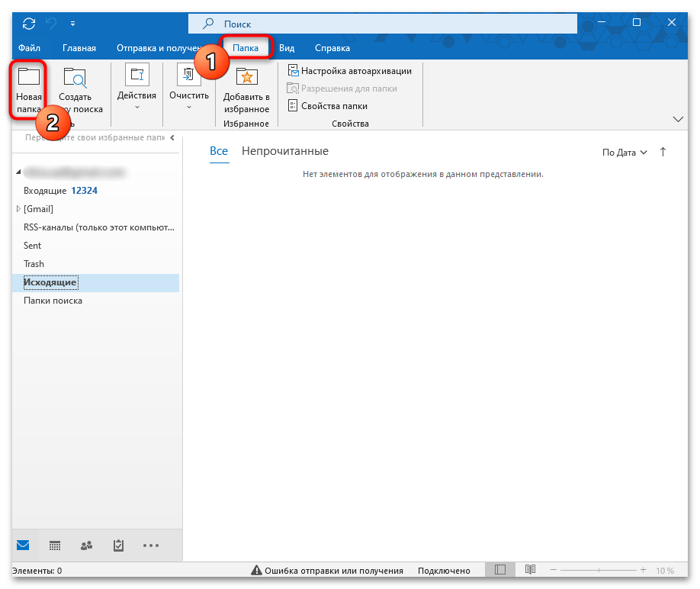Click inside the Поиск search field

pos(381,23)
